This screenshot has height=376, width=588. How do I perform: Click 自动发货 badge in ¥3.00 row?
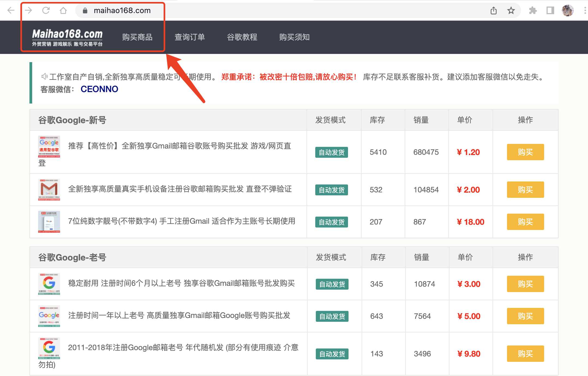pos(332,284)
